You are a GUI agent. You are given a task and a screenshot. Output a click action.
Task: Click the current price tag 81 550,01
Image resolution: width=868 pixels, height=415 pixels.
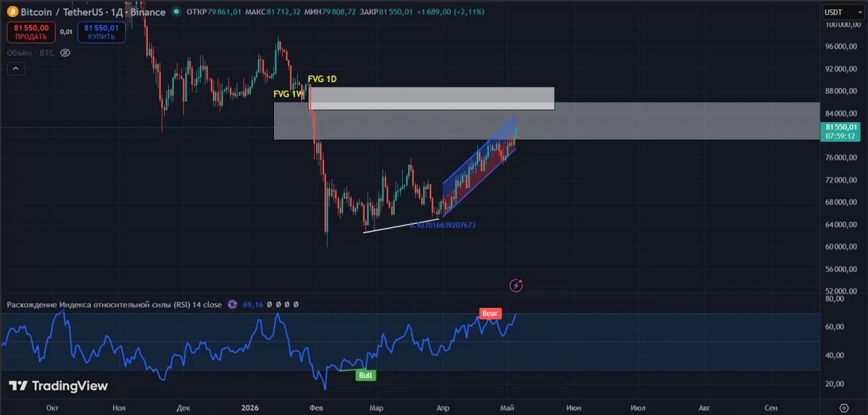click(842, 131)
